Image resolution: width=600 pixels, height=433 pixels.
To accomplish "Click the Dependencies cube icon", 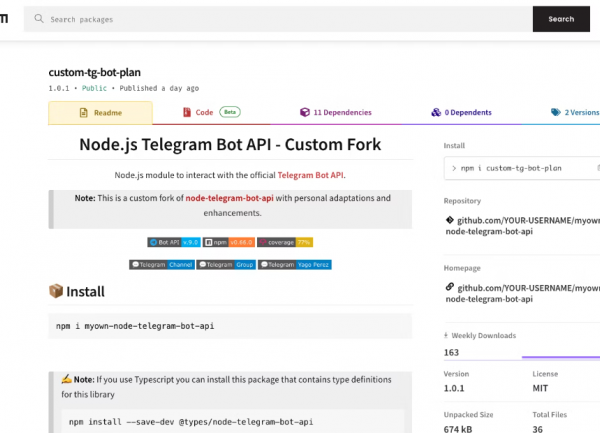I will tap(305, 112).
